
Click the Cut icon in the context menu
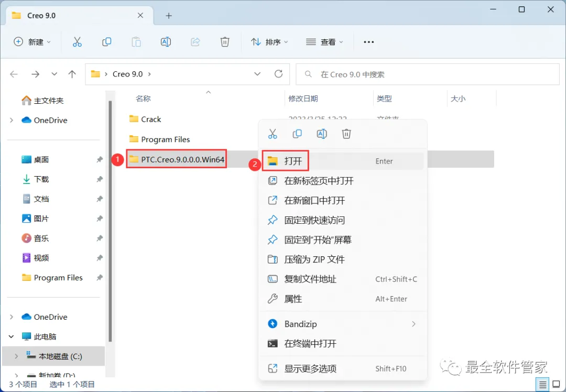pyautogui.click(x=273, y=134)
